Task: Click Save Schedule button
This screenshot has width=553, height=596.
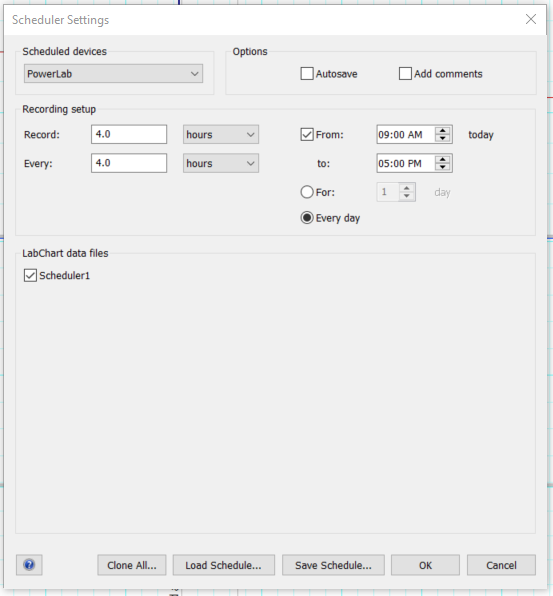Action: coord(333,565)
